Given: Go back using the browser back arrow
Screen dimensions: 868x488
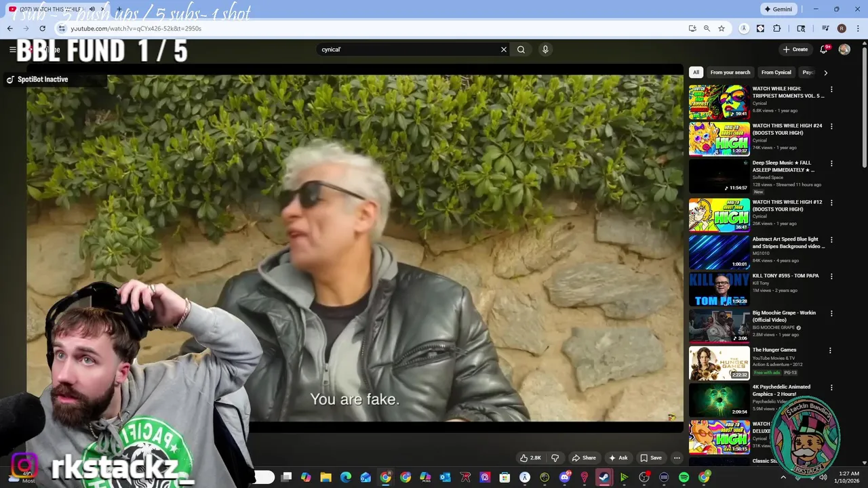Looking at the screenshot, I should [x=10, y=28].
